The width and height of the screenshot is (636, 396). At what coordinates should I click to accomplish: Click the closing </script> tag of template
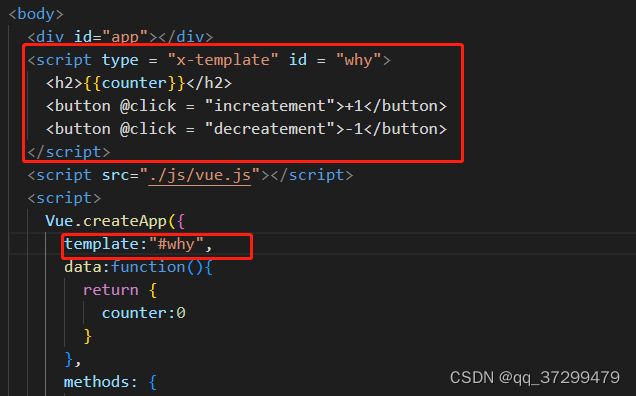(69, 152)
